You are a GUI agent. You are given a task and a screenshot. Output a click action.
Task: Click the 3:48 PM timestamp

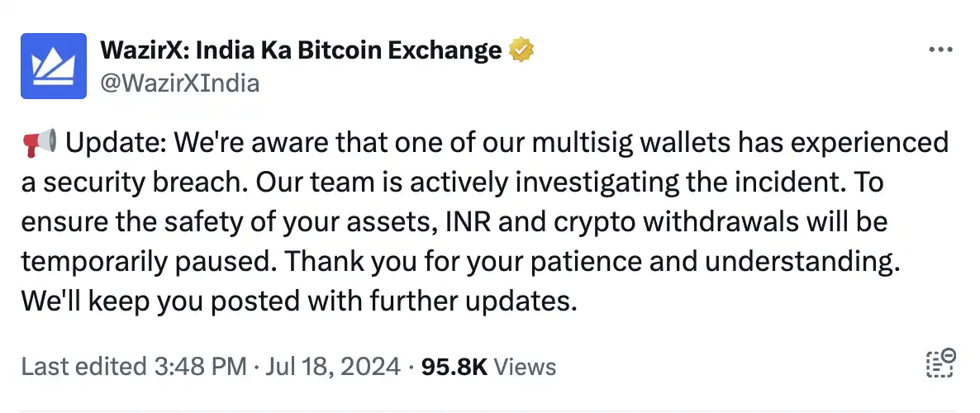pos(196,366)
